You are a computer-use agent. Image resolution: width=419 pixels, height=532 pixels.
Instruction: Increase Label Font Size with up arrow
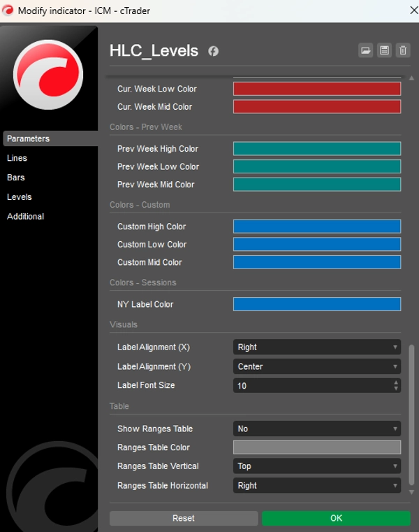tap(396, 382)
